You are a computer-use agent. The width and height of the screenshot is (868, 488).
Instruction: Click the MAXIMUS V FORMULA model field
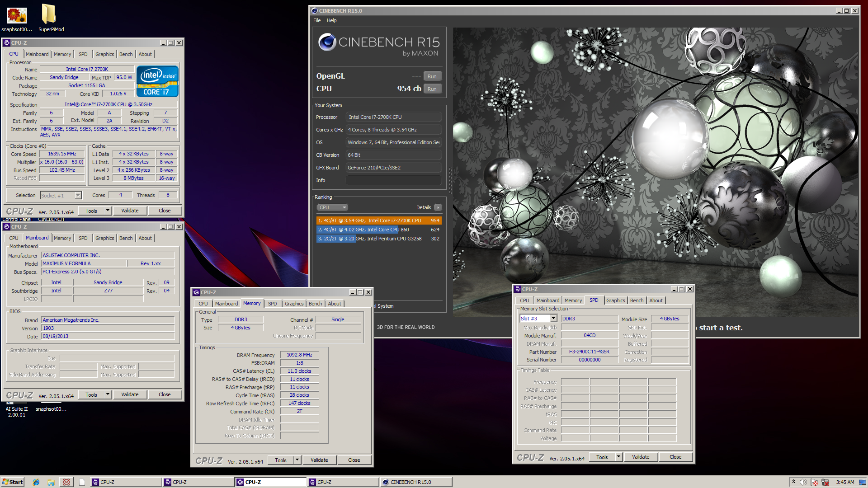84,263
